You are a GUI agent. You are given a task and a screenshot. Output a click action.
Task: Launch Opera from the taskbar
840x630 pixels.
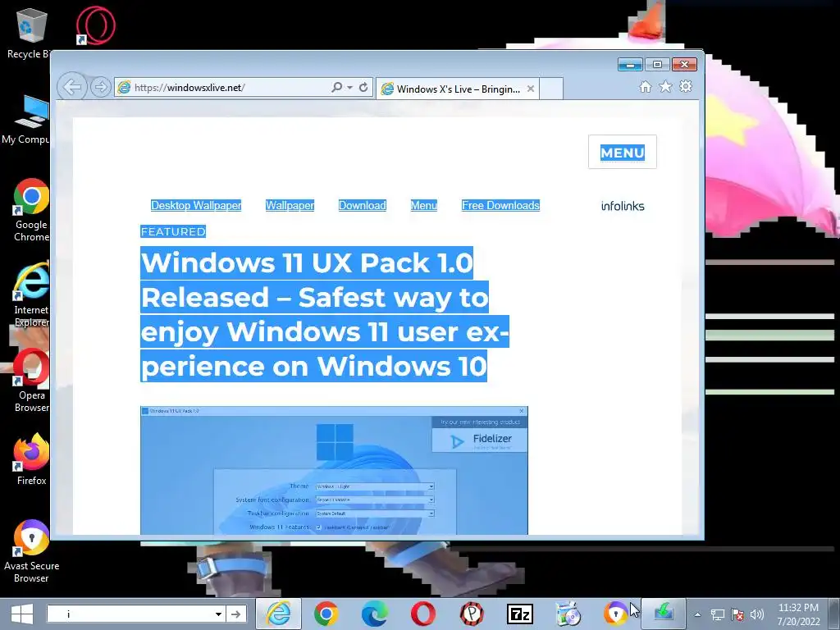pos(422,614)
